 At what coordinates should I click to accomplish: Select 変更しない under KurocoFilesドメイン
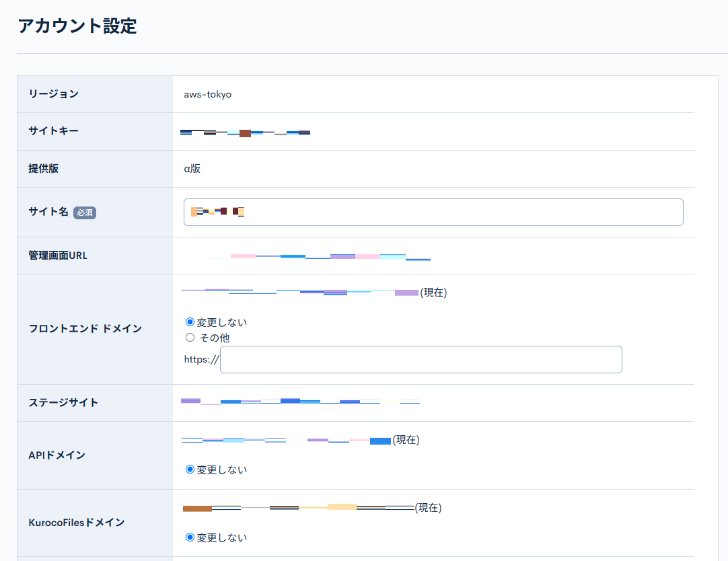click(x=190, y=537)
